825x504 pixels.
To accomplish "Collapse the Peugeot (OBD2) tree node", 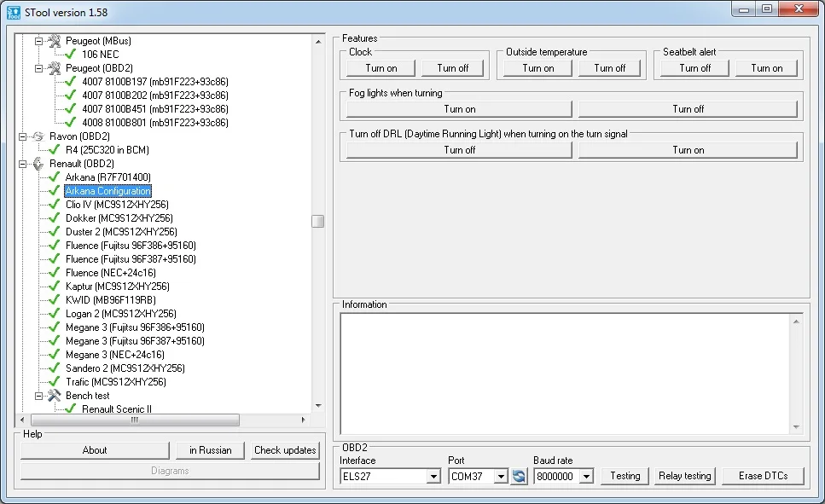I will tap(38, 68).
